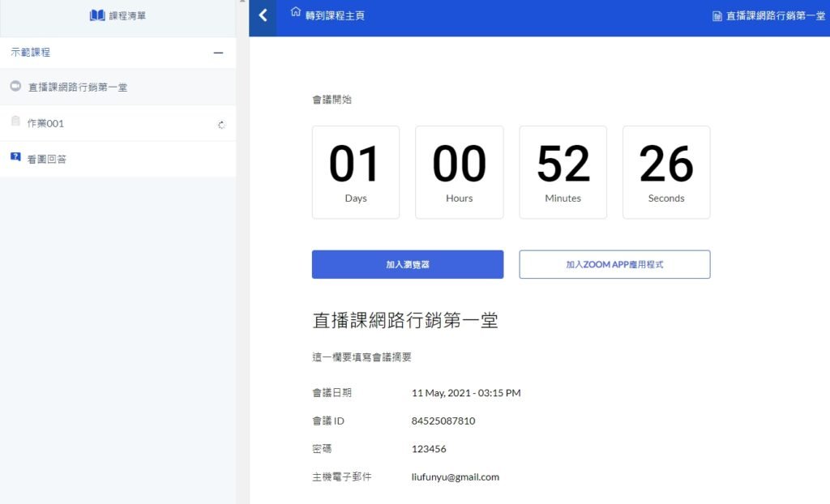Click the 密碼 label

tap(322, 449)
